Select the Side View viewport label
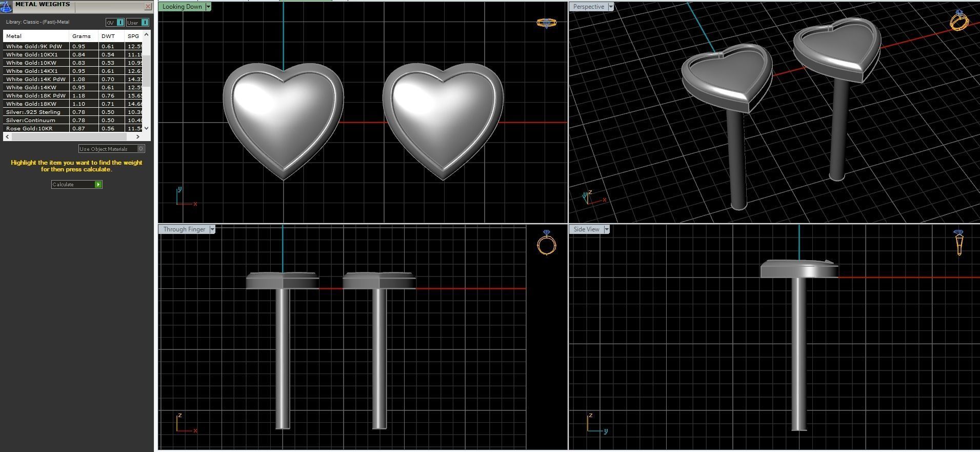Screen dimensions: 980x452 [586, 229]
